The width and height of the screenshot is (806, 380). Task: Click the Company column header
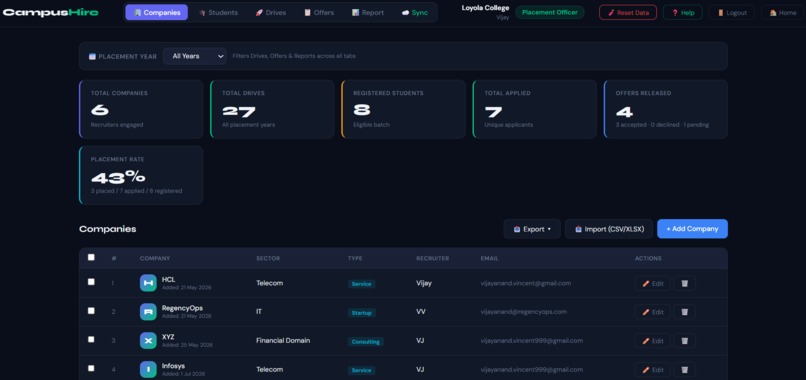point(155,258)
